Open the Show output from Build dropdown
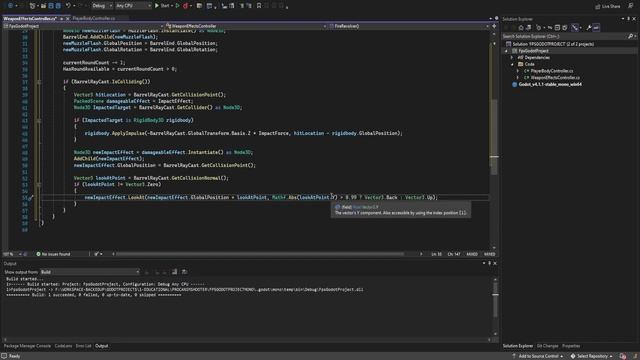This screenshot has width=640, height=360. (90, 272)
